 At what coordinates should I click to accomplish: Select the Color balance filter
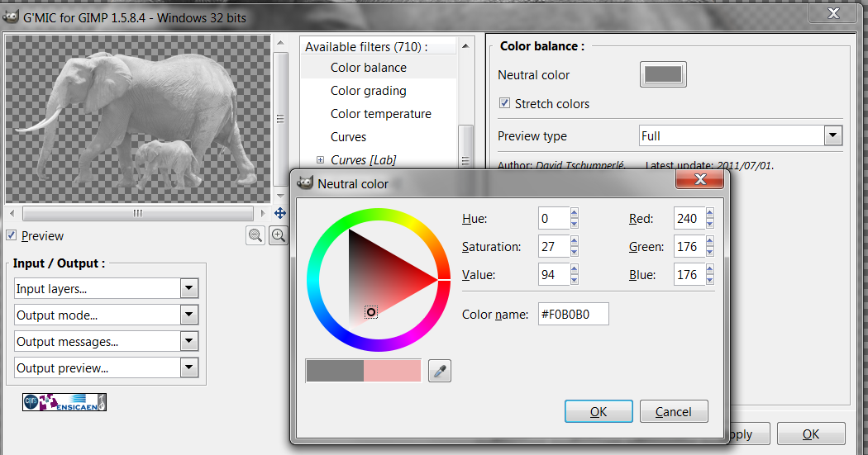[369, 68]
